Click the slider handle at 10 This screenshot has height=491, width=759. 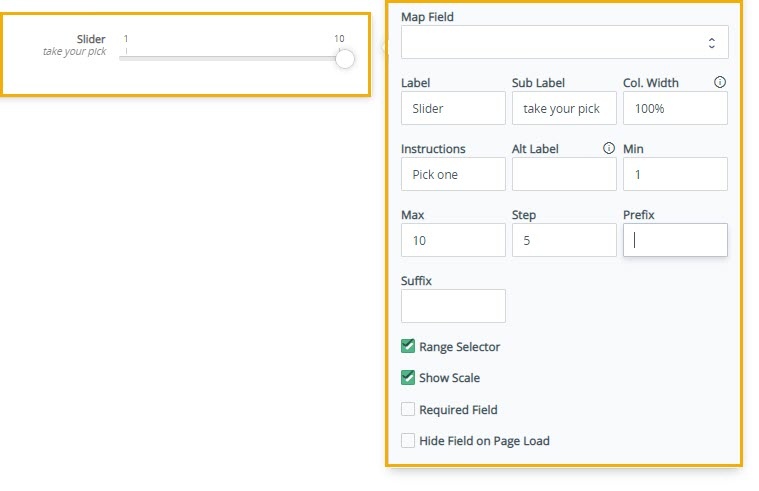pyautogui.click(x=345, y=59)
